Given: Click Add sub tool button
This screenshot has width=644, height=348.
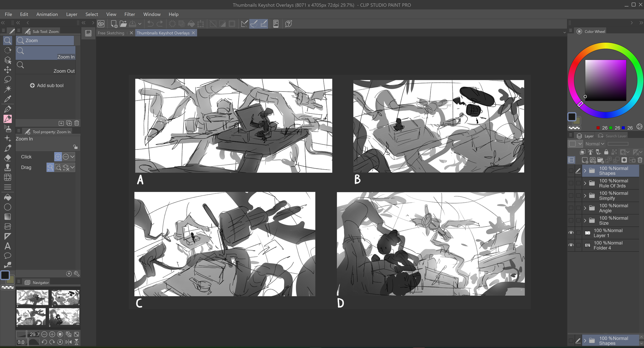Looking at the screenshot, I should click(47, 86).
